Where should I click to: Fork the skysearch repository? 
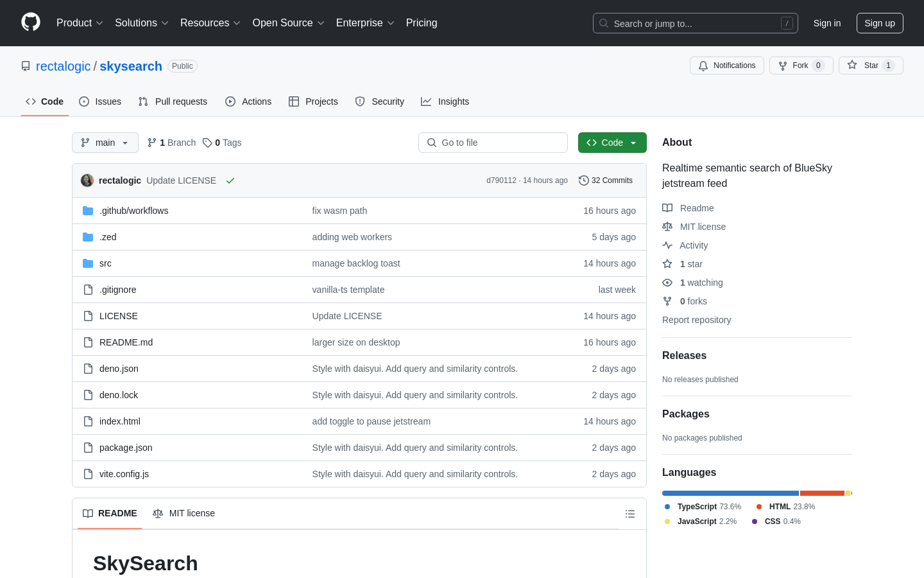(801, 66)
